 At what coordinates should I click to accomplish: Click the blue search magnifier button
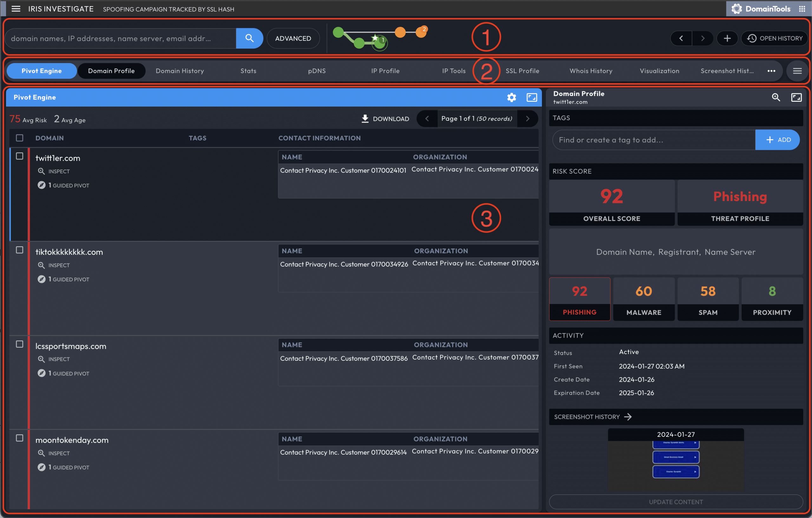click(249, 38)
